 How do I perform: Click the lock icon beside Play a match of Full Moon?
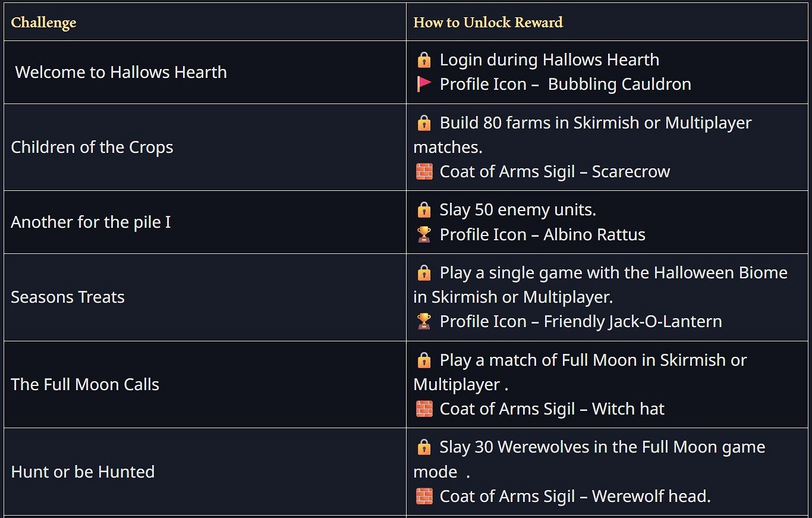424,360
